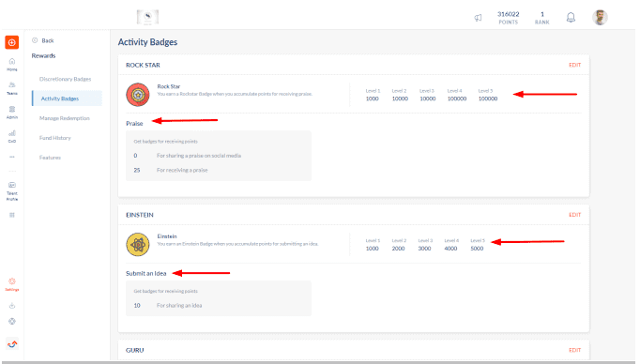
Task: Click Einstein badge description text
Action: coord(237,244)
